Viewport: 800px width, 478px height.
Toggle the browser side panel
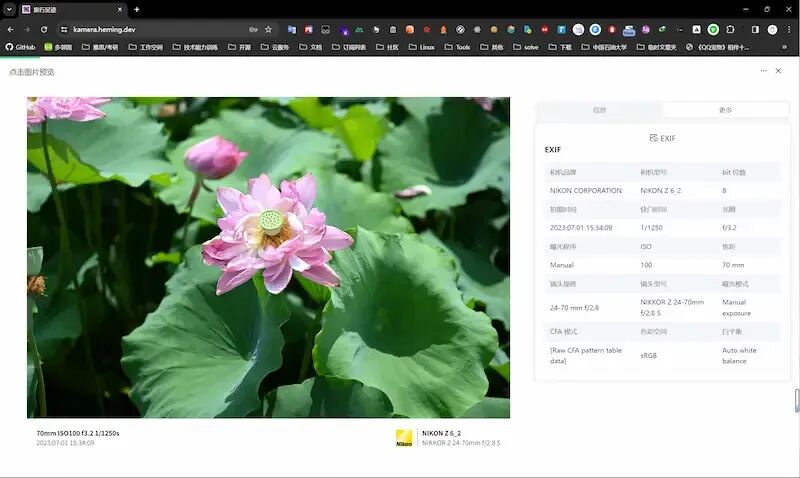pos(756,30)
